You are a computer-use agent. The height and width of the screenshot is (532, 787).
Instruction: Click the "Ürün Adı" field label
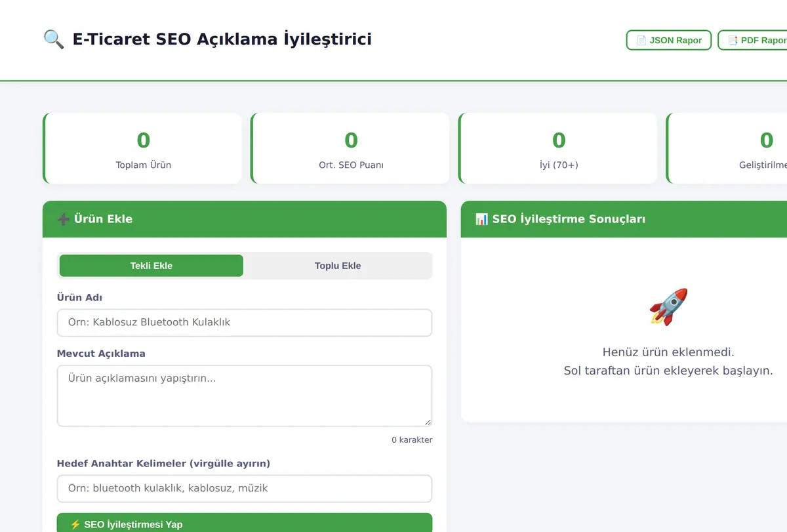click(79, 298)
